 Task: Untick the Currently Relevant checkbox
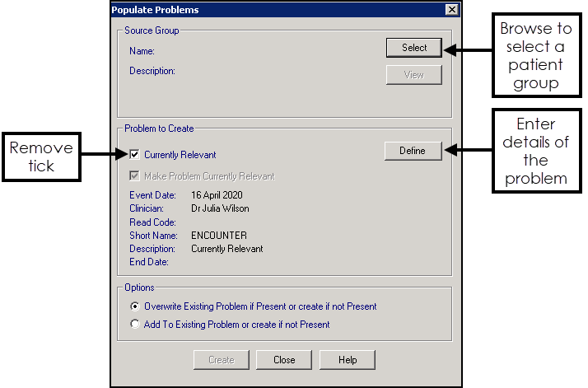click(x=135, y=154)
